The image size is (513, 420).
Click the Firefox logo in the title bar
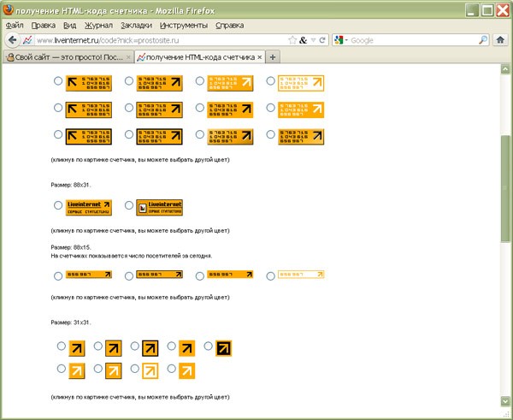(8, 10)
